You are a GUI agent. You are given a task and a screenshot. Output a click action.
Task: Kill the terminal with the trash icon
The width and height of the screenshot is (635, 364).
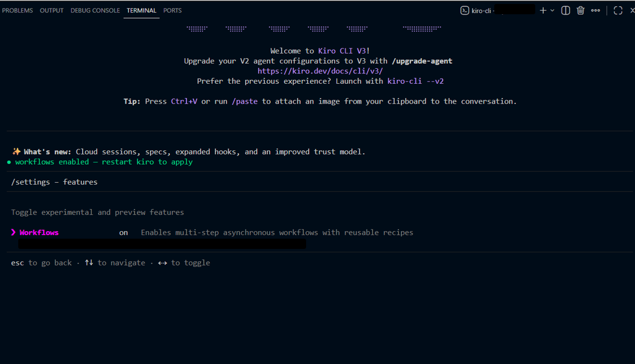[x=580, y=10]
